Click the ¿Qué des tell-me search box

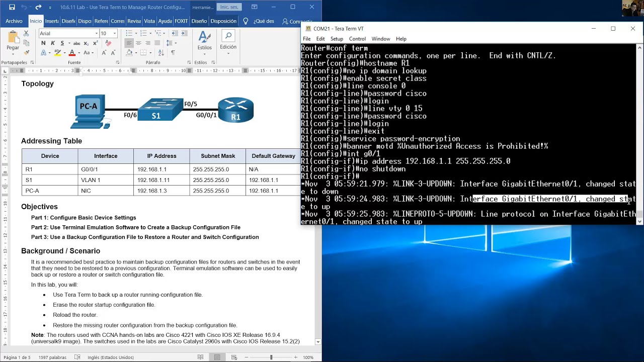(264, 21)
